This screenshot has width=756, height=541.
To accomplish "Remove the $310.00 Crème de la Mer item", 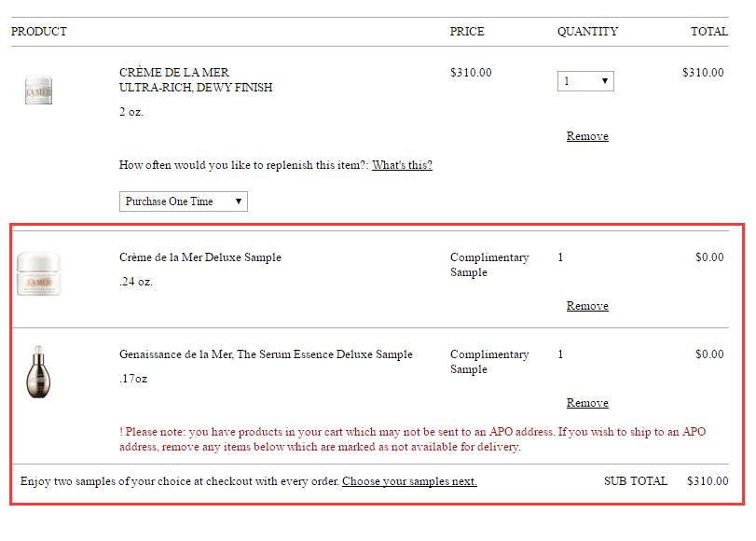I will click(x=587, y=136).
